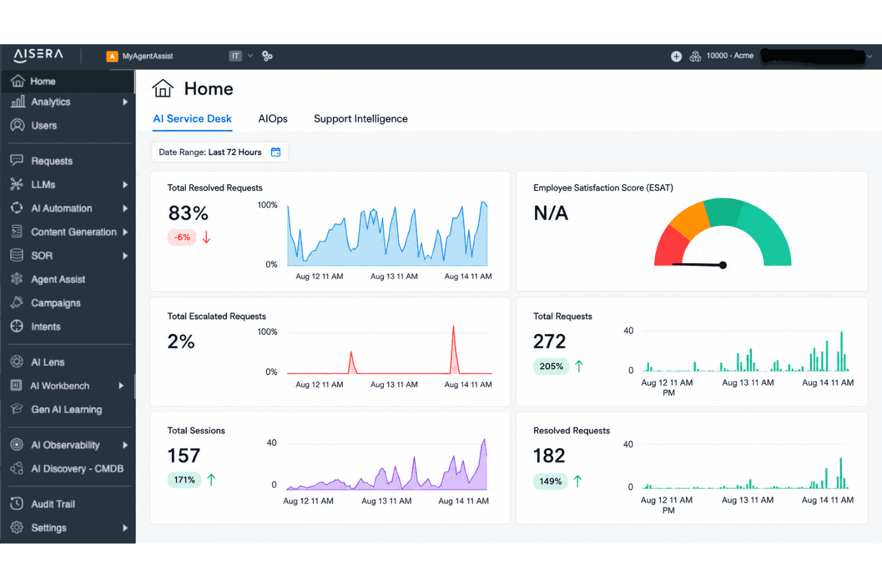Expand the AI Automation submenu arrow
The image size is (882, 588).
[x=125, y=209]
